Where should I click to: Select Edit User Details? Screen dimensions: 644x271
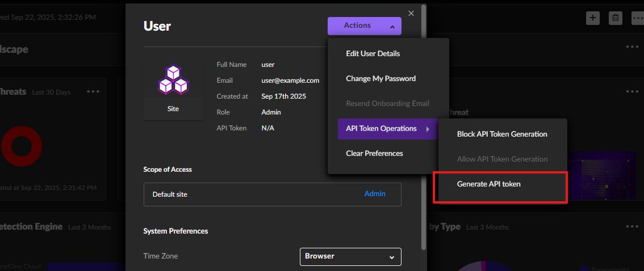tap(373, 54)
